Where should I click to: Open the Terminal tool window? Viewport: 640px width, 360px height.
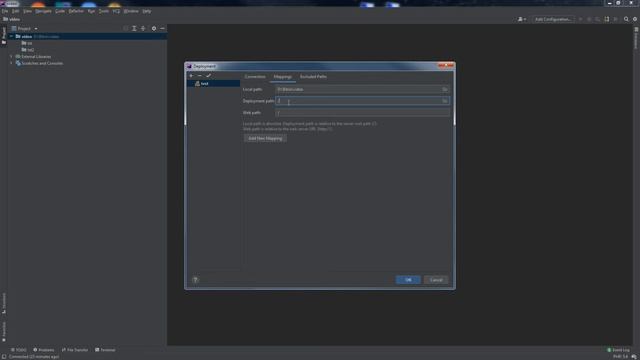point(105,350)
